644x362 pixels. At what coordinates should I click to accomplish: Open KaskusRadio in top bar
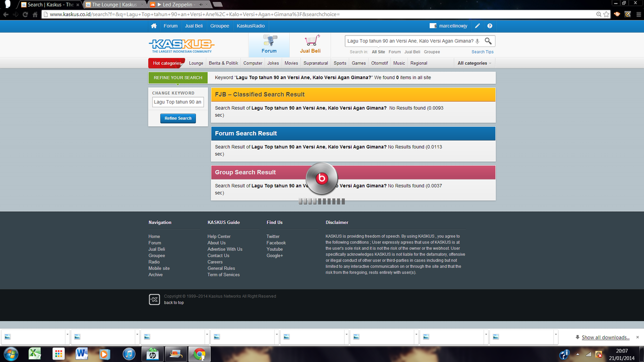point(251,26)
